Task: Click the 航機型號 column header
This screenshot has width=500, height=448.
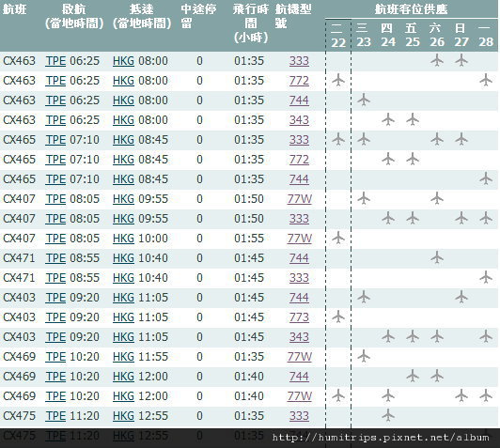Action: click(293, 16)
